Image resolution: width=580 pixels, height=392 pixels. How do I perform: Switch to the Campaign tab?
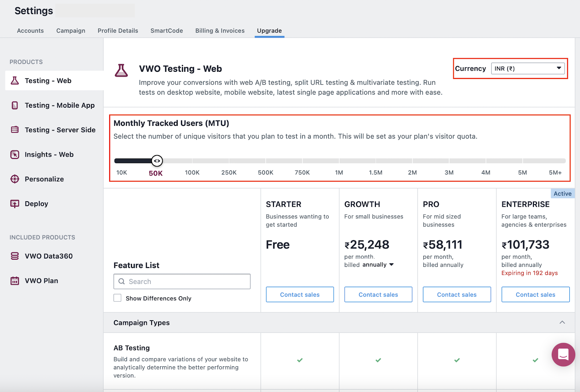[x=71, y=31]
